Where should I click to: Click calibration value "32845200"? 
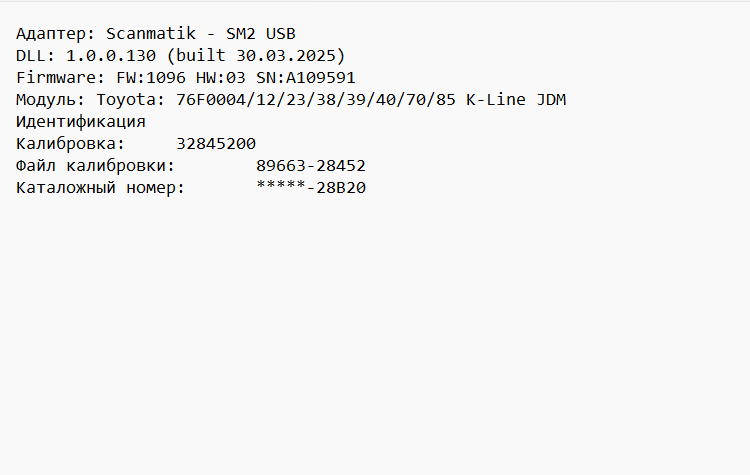pyautogui.click(x=216, y=143)
